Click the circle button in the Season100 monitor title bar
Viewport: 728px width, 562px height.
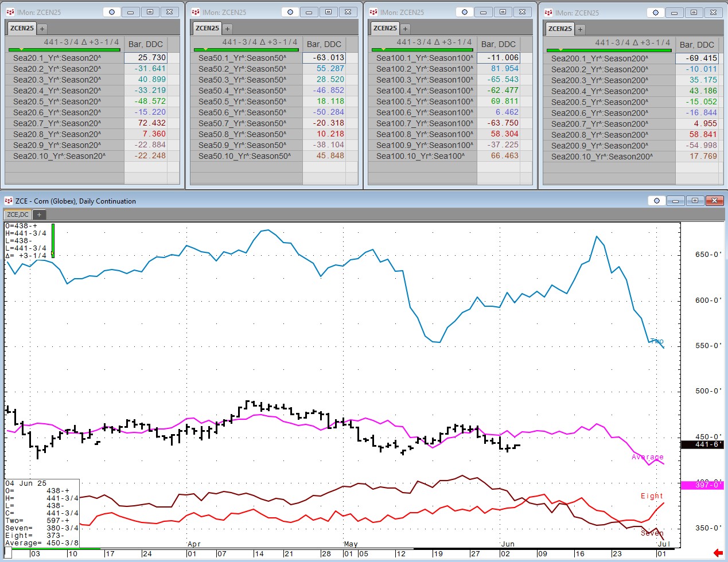tap(465, 12)
